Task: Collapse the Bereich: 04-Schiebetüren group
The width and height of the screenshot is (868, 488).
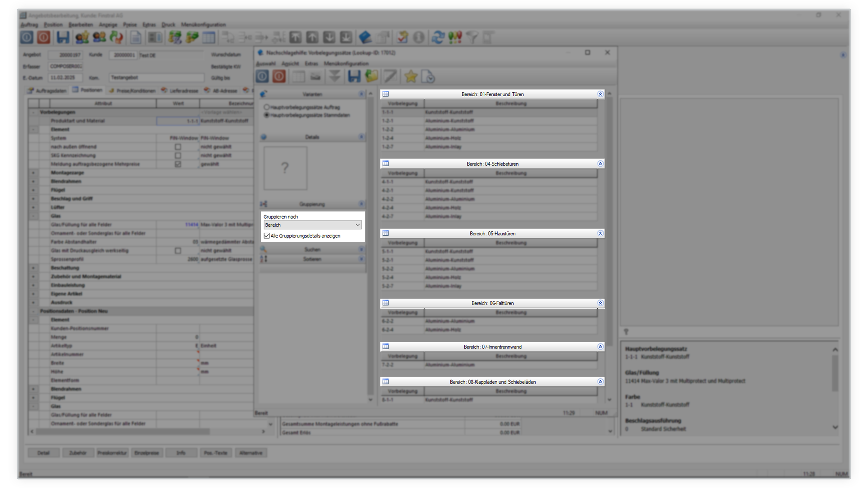Action: (x=600, y=164)
